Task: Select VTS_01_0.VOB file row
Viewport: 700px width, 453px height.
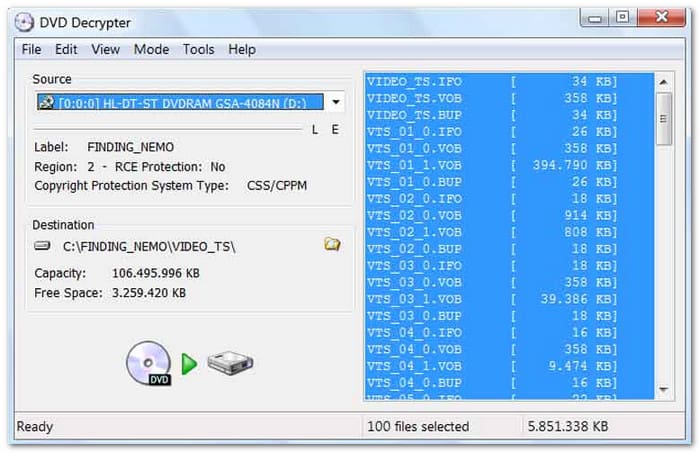Action: pyautogui.click(x=509, y=149)
